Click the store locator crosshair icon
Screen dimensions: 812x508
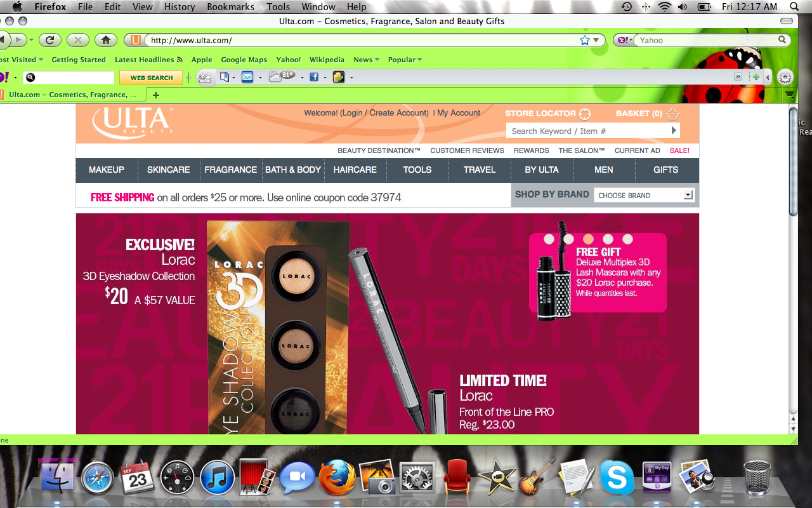(585, 114)
